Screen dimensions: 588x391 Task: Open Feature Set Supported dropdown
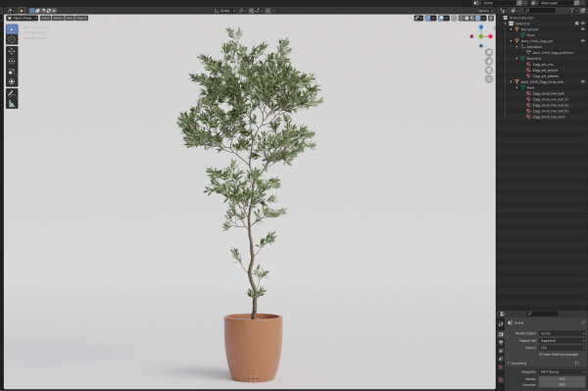(x=562, y=341)
